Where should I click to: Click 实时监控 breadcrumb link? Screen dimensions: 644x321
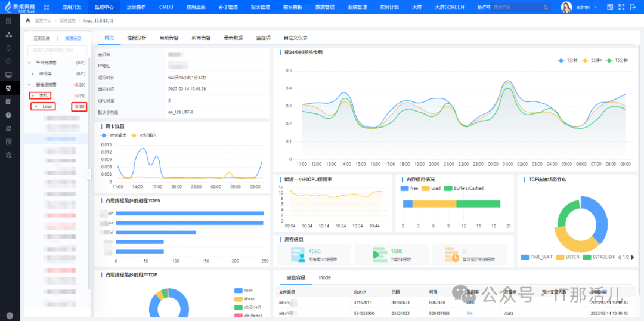coord(66,20)
